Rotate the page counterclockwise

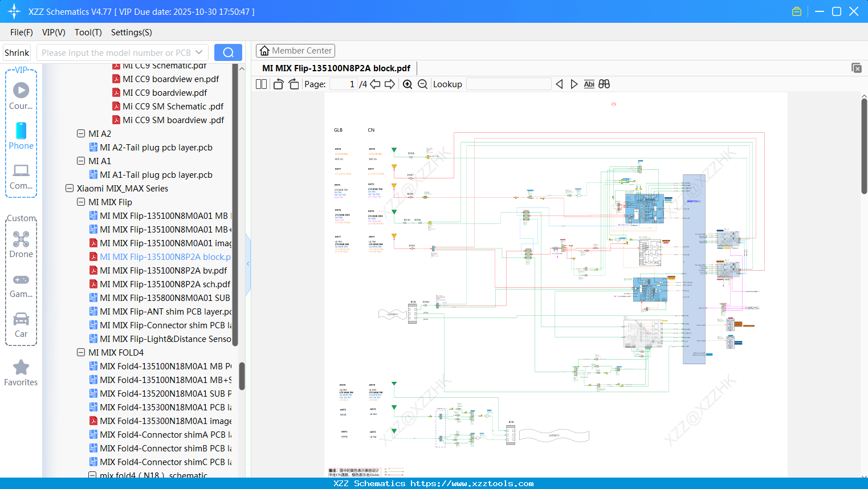coord(278,84)
